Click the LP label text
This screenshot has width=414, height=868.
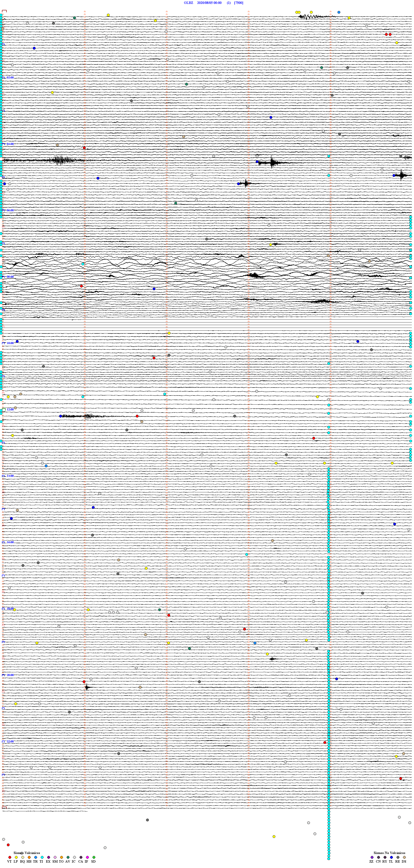click(x=16, y=861)
